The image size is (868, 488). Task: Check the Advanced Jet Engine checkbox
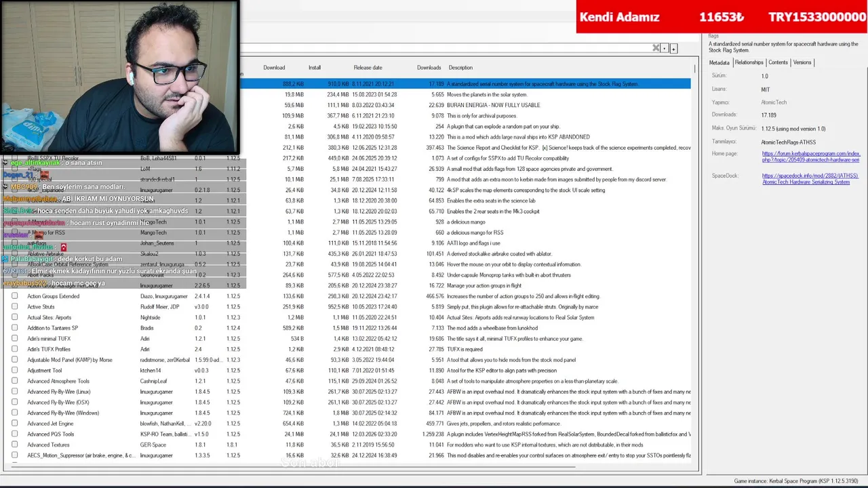pos(14,424)
